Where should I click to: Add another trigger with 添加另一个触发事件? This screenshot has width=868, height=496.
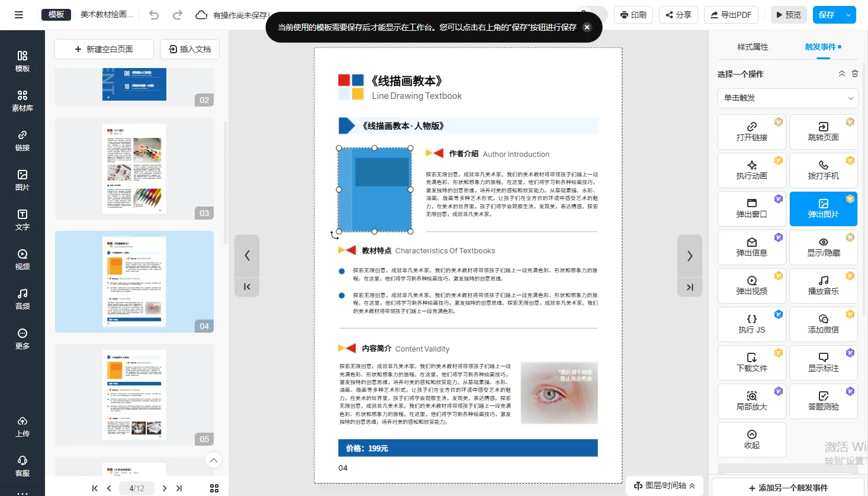click(x=788, y=488)
